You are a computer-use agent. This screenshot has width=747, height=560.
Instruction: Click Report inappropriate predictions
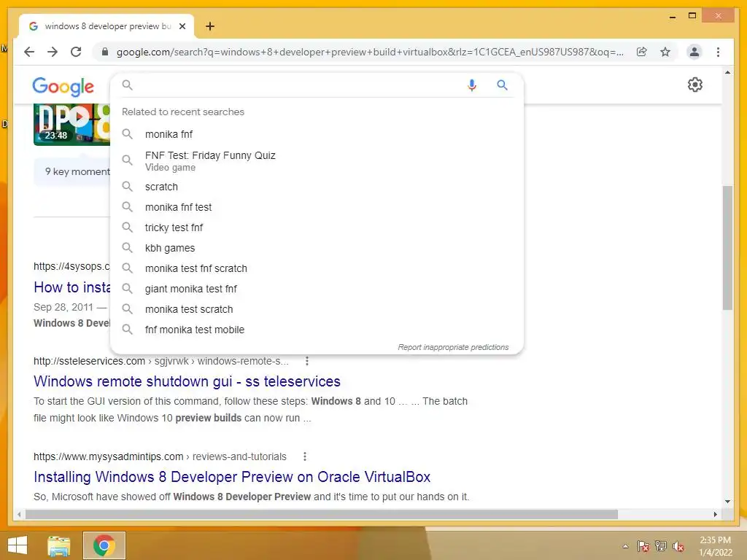point(453,347)
